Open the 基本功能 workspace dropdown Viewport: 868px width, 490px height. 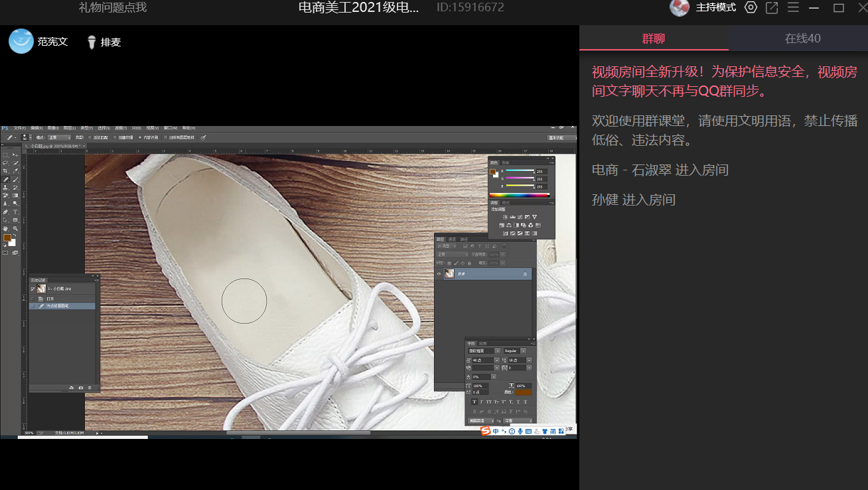click(x=561, y=138)
